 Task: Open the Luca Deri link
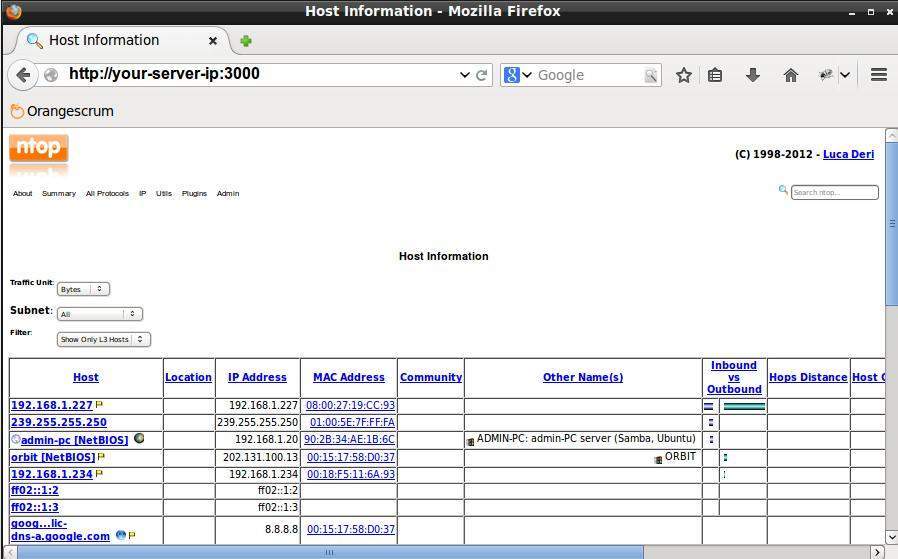pyautogui.click(x=848, y=154)
